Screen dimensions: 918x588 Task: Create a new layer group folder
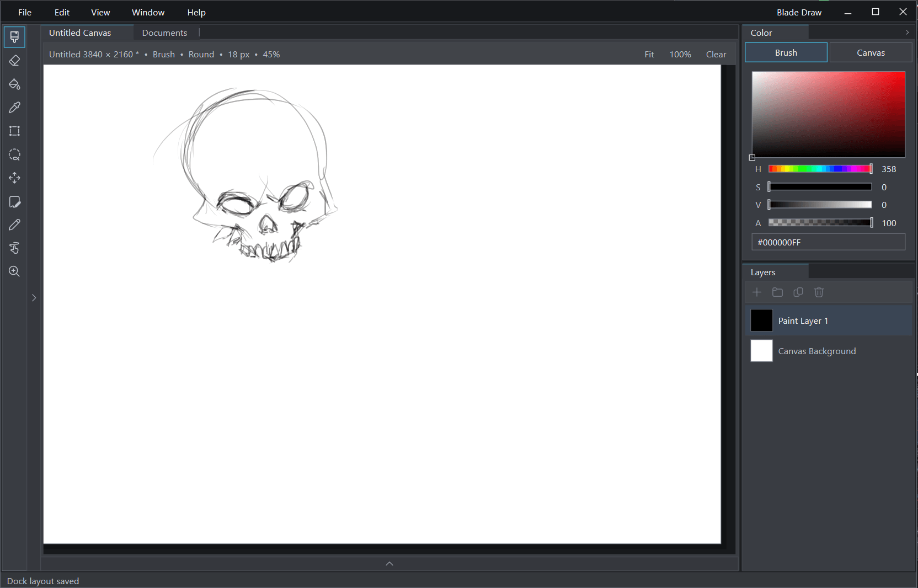(x=777, y=292)
